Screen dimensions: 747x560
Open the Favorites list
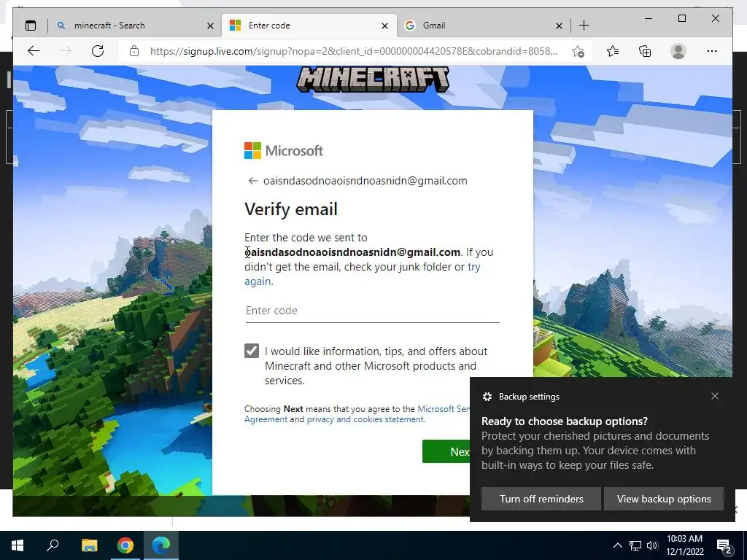click(x=613, y=51)
